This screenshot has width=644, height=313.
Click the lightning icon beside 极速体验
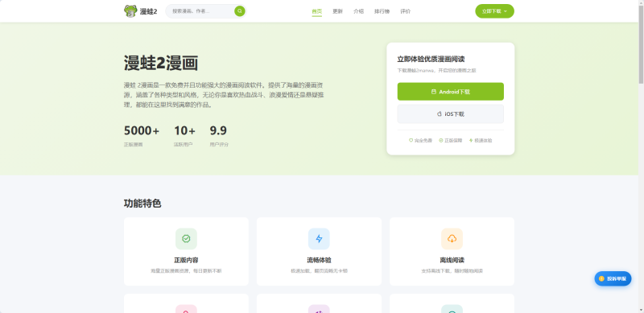[x=471, y=141]
